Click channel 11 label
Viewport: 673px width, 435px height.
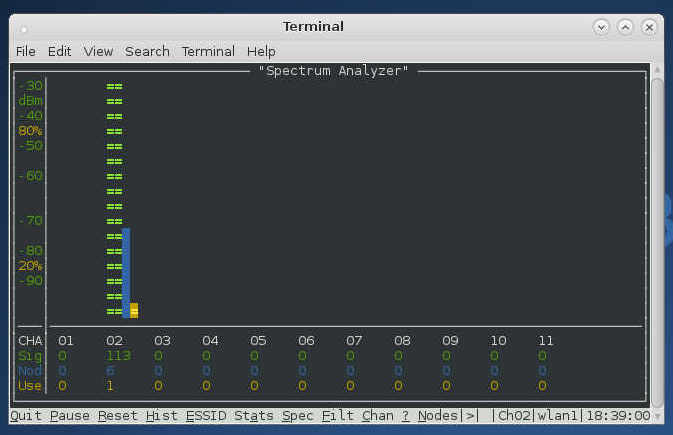[x=546, y=341]
